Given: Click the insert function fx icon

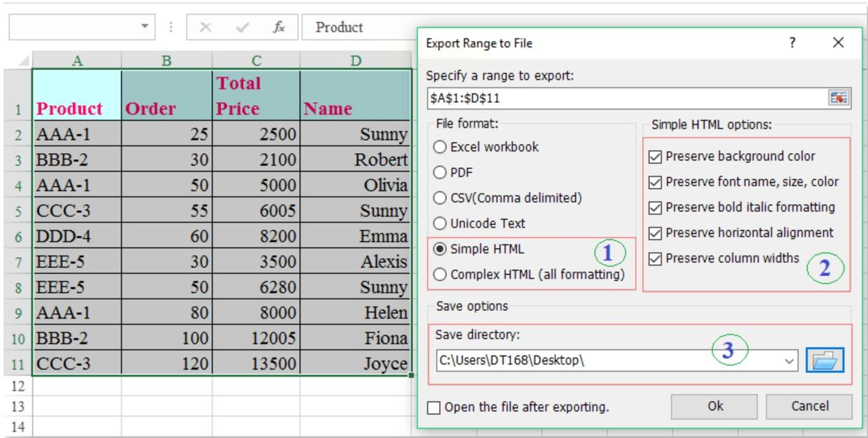Looking at the screenshot, I should (278, 28).
